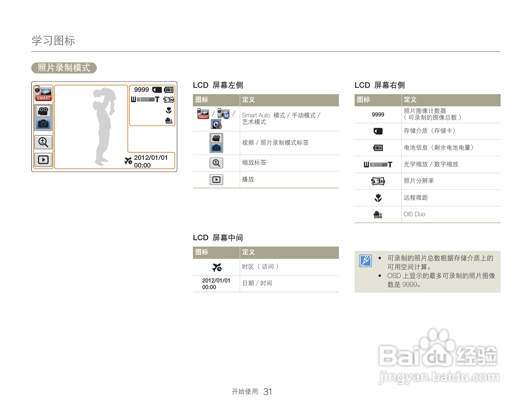The height and width of the screenshot is (407, 532).
Task: Click the manual mode M icon in table
Action: click(x=224, y=114)
